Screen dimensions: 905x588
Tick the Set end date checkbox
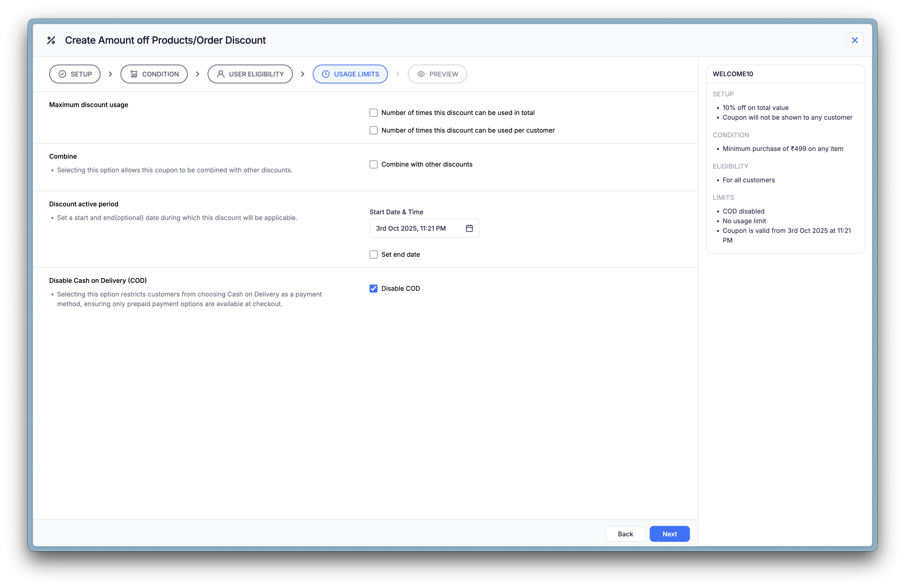374,255
